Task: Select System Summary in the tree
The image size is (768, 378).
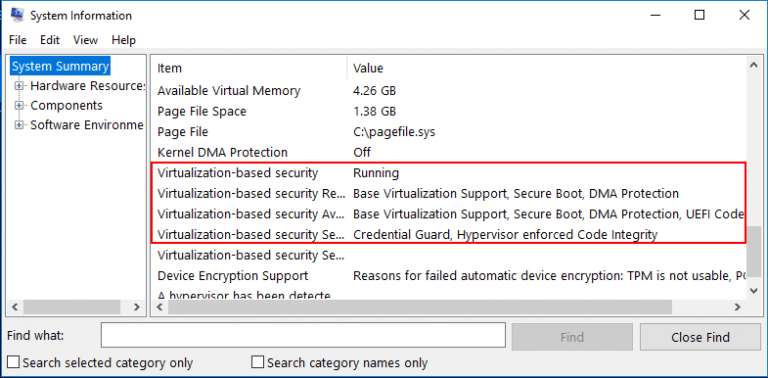Action: (x=60, y=67)
